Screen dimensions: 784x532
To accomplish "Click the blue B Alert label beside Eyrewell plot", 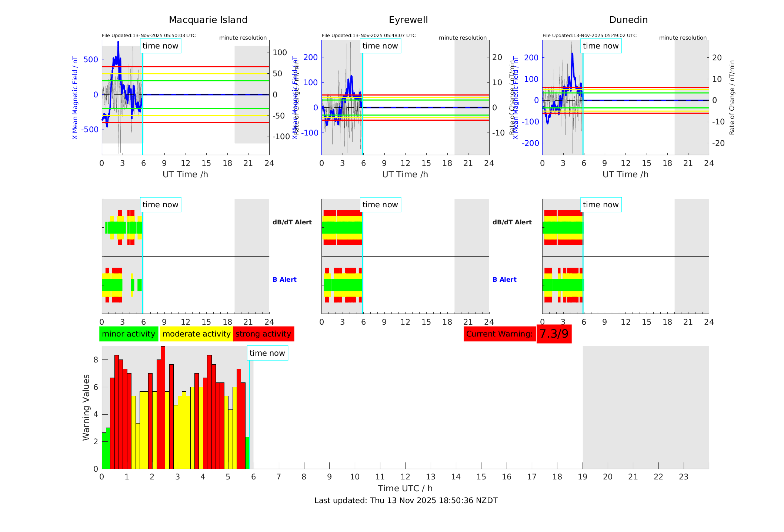I will coord(504,280).
